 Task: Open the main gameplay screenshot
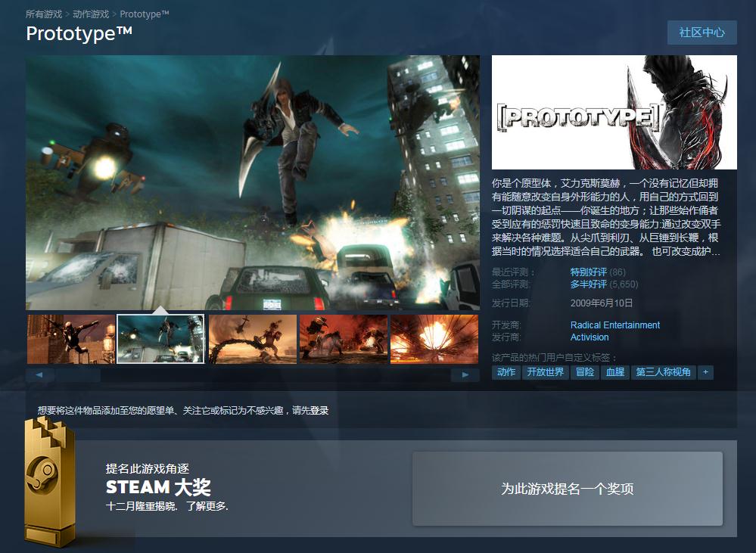pyautogui.click(x=253, y=182)
